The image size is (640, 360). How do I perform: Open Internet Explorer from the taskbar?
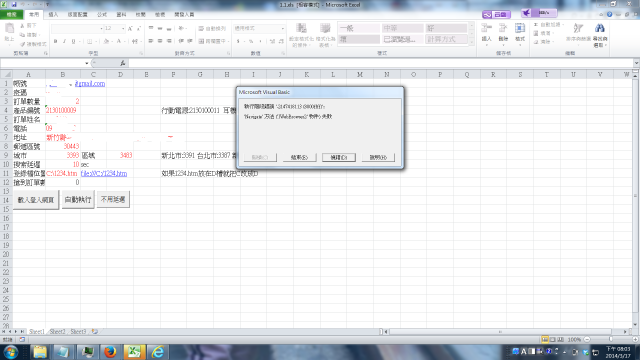[158, 351]
